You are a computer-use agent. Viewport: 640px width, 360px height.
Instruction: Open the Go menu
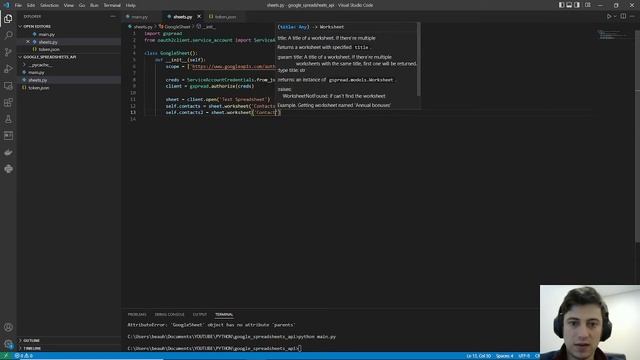(82, 5)
